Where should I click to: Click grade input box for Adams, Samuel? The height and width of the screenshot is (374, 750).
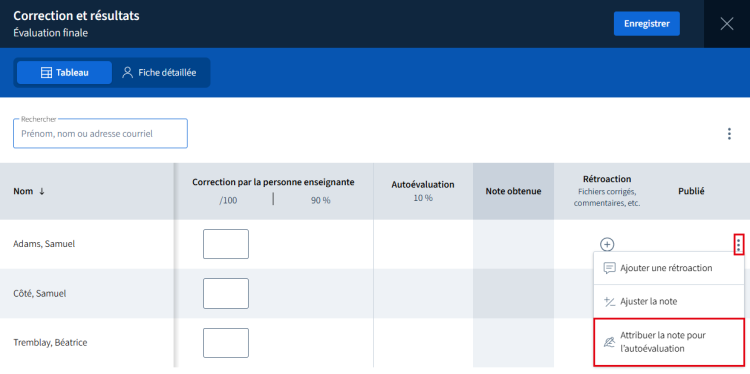pyautogui.click(x=226, y=244)
